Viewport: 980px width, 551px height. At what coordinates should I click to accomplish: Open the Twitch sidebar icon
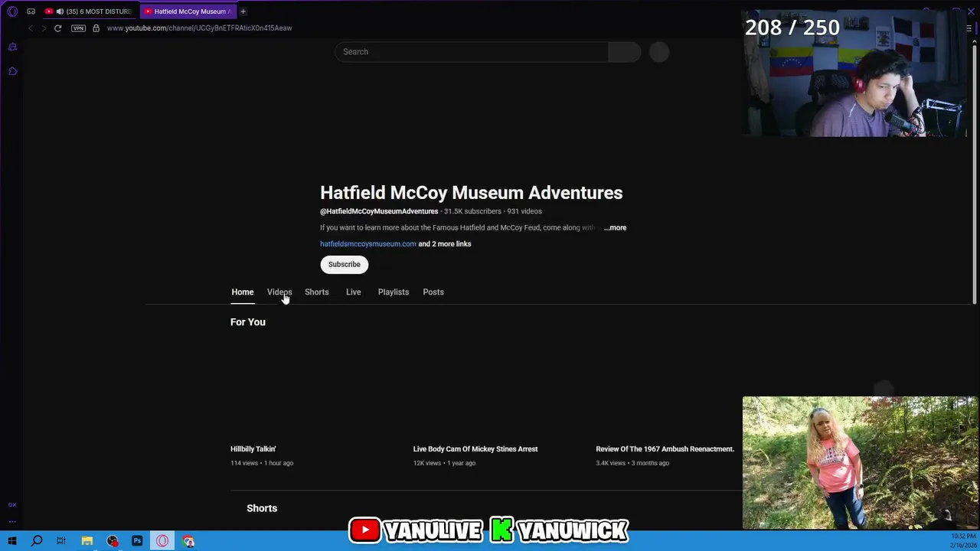click(x=12, y=47)
